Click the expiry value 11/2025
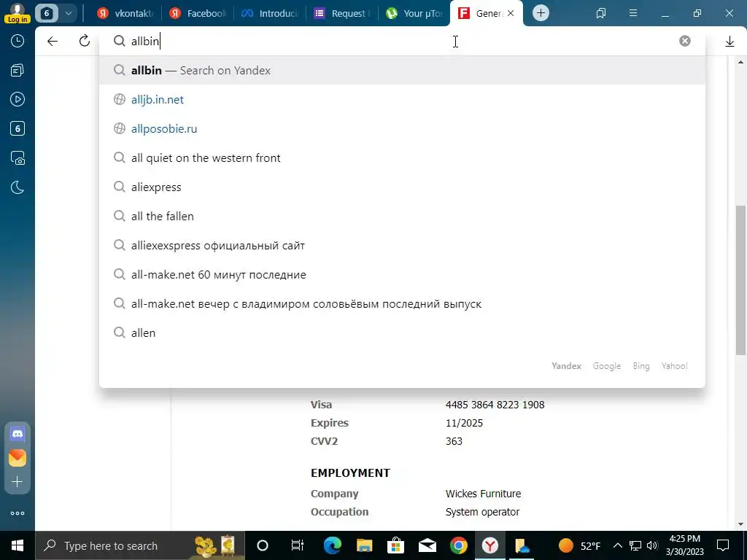 [464, 423]
